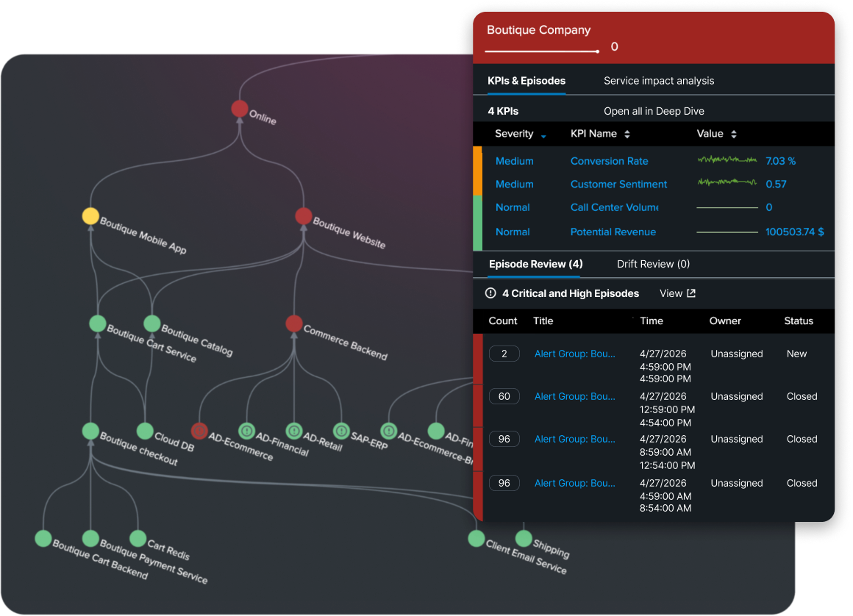Click the 0.57 value
The height and width of the screenshot is (616, 853).
(776, 185)
